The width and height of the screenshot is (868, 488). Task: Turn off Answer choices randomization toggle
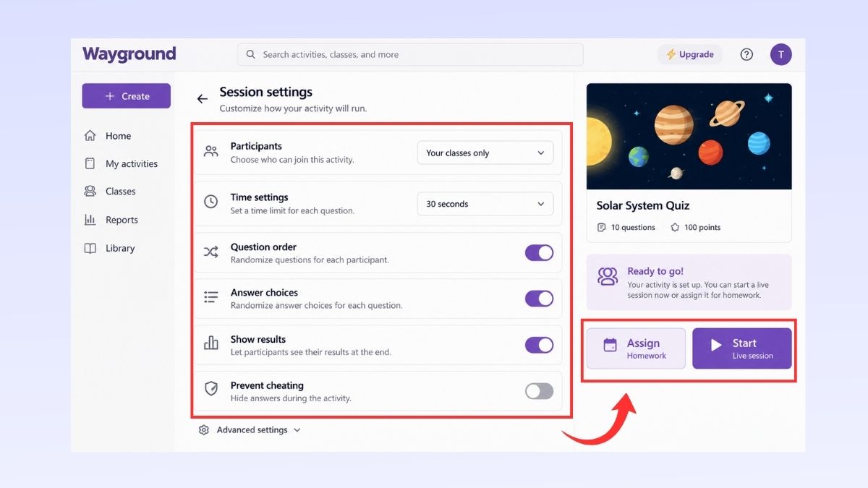click(539, 299)
